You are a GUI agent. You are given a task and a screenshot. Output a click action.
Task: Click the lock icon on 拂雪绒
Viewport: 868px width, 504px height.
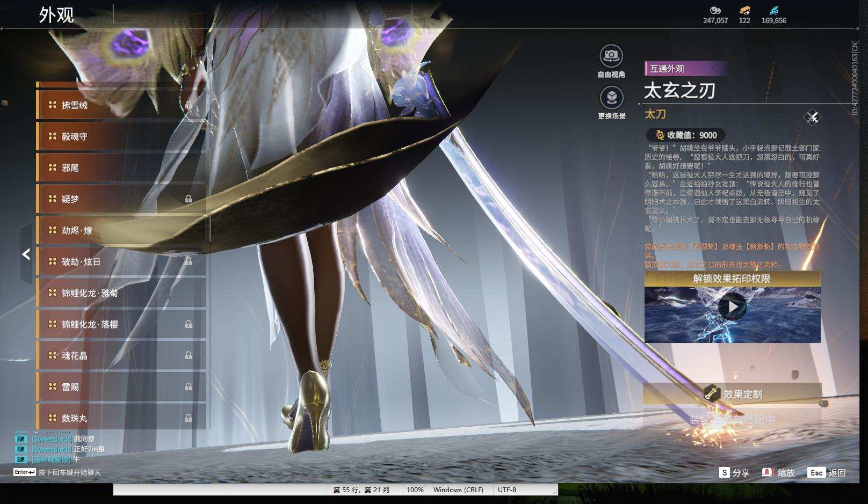tap(189, 105)
